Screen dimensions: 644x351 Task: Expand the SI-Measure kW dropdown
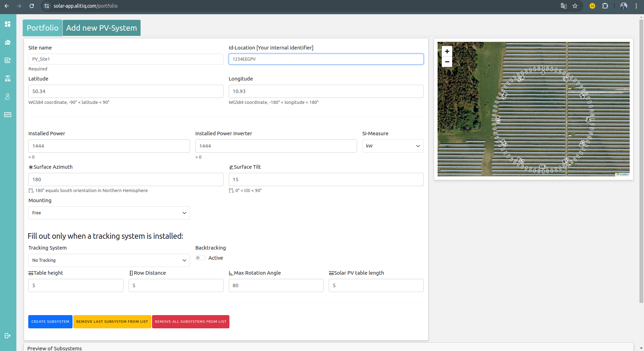pyautogui.click(x=393, y=146)
